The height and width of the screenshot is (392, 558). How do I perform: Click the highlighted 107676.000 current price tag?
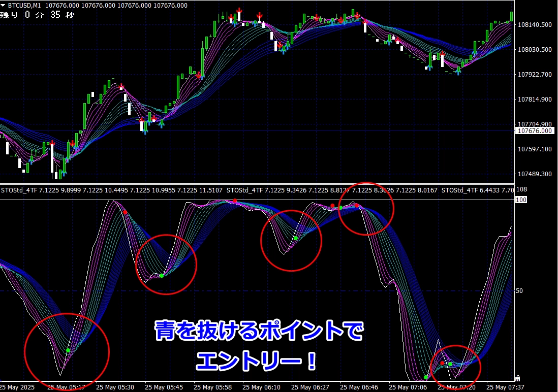535,131
